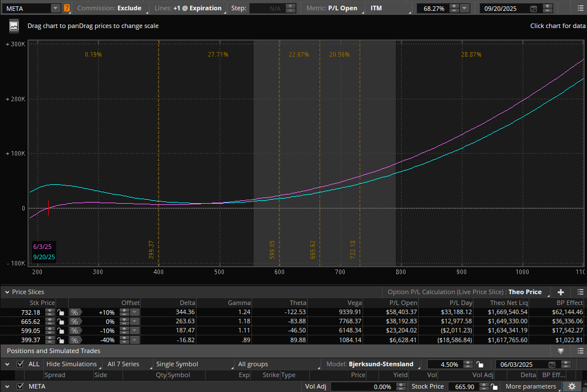Click the % mode tag in +10% row
The image size is (587, 392).
coord(75,312)
